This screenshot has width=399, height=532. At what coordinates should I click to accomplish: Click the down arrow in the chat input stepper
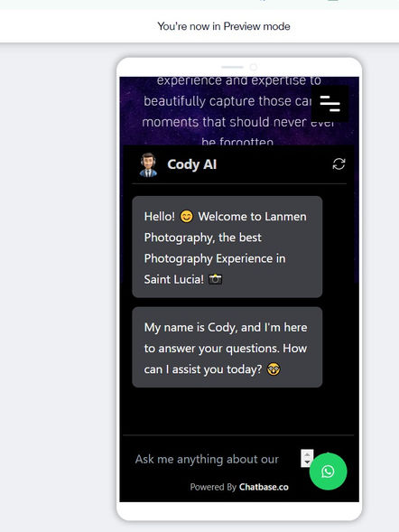pyautogui.click(x=307, y=462)
